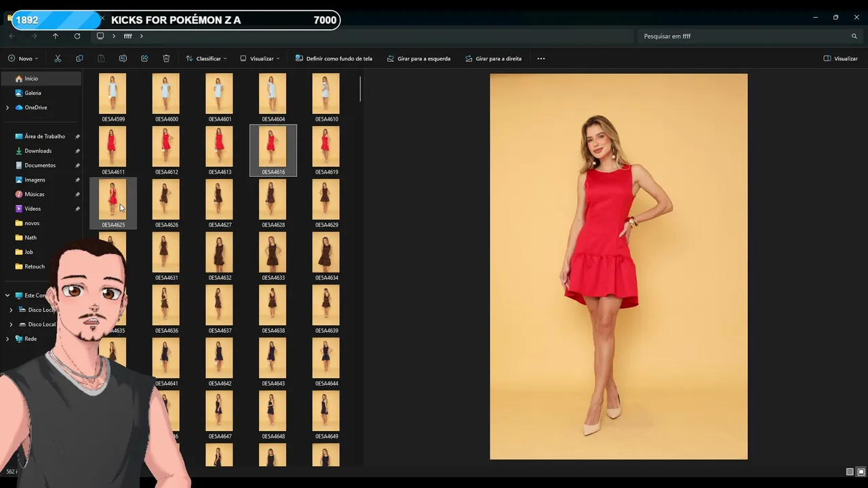
Task: Select thumbnail 0E5A4625
Action: click(x=113, y=203)
